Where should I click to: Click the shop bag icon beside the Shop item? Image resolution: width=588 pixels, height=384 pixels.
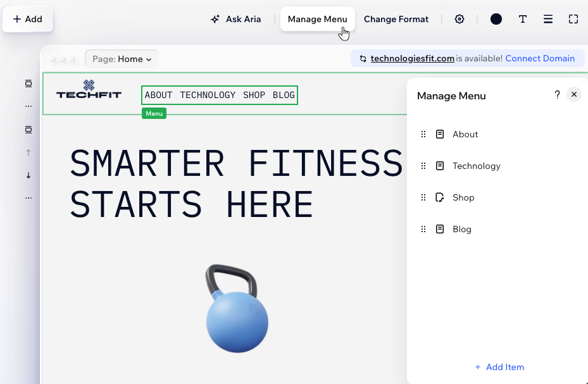[x=439, y=197]
